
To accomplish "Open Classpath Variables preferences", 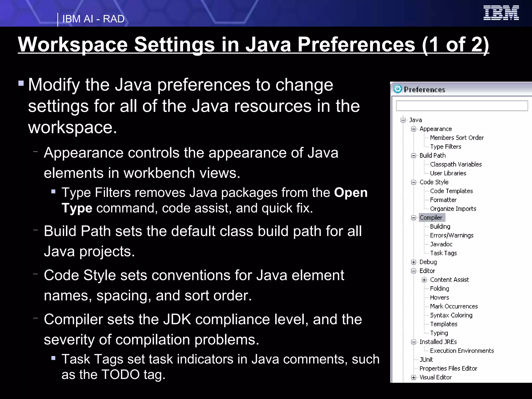I will click(456, 164).
